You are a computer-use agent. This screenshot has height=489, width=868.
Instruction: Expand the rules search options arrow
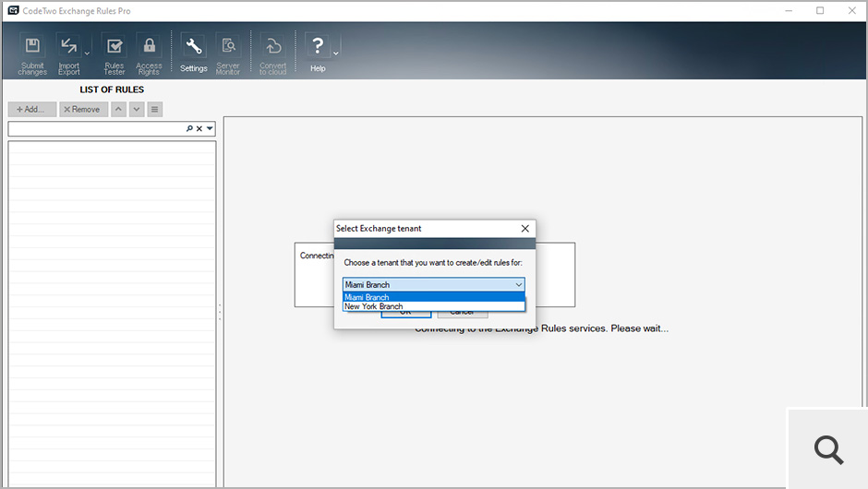pos(210,128)
